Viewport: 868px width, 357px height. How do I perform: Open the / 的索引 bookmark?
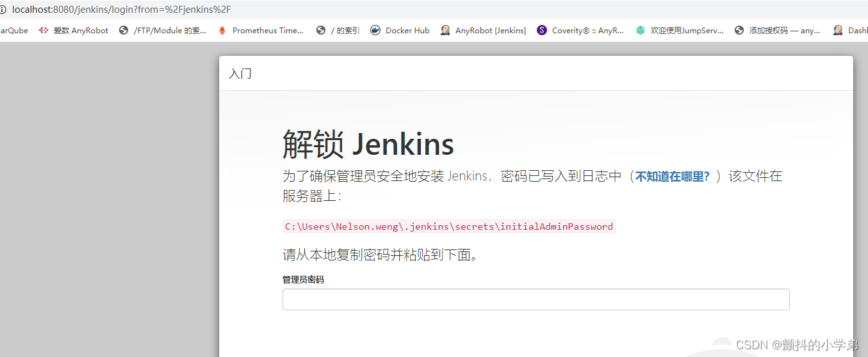[338, 30]
